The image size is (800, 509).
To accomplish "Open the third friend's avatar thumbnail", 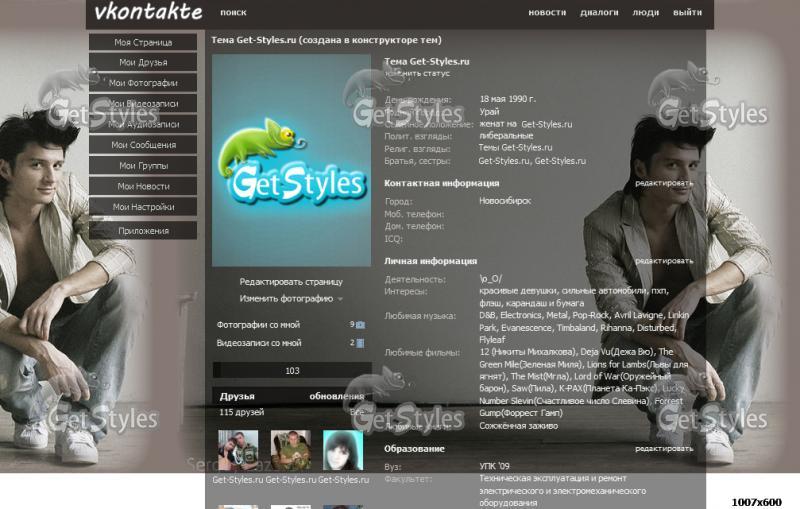I will coord(342,450).
